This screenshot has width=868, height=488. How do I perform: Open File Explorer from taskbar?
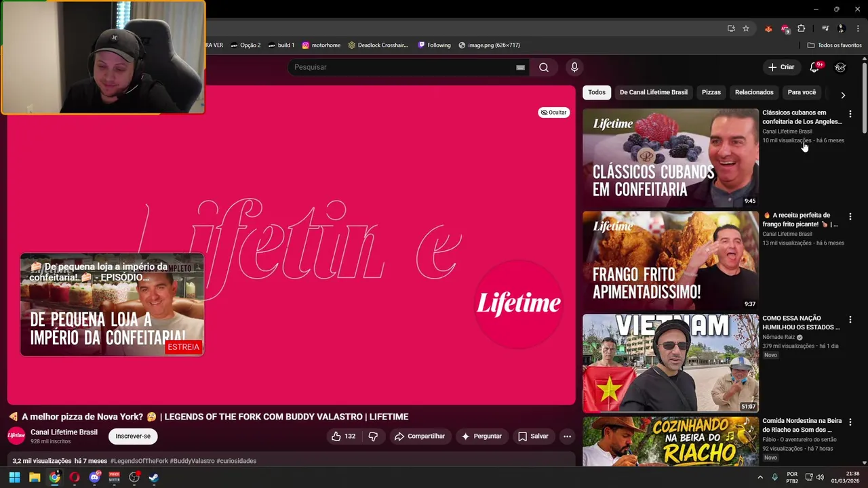coord(35,477)
